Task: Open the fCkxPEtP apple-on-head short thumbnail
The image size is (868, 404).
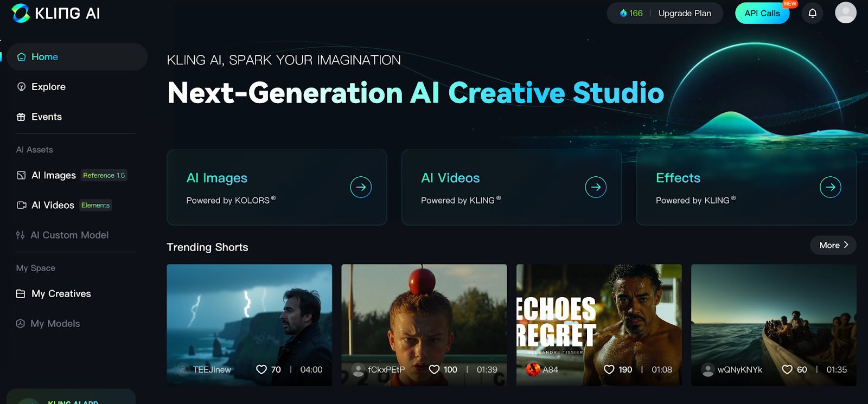Action: tap(424, 325)
